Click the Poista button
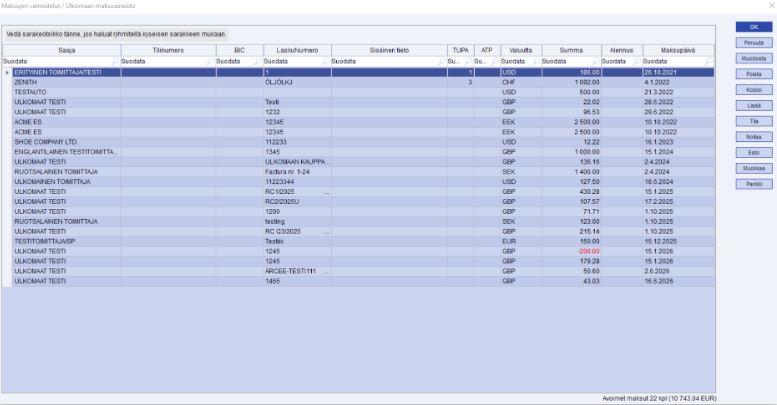The height and width of the screenshot is (405, 777). click(x=754, y=74)
